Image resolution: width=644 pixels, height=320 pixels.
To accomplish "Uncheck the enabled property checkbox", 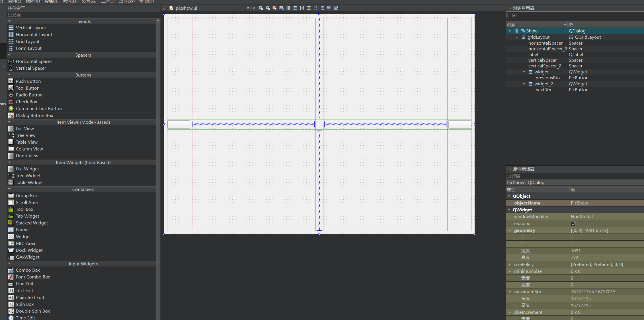I will pos(573,224).
